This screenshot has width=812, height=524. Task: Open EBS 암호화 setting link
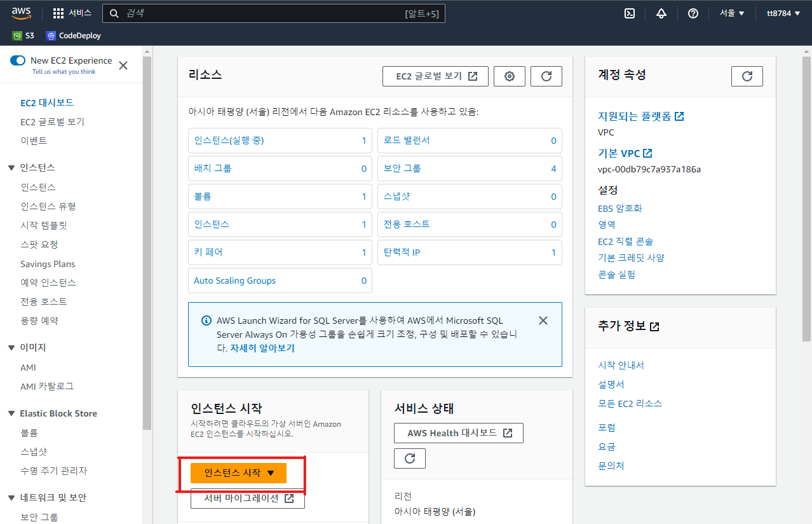click(620, 208)
